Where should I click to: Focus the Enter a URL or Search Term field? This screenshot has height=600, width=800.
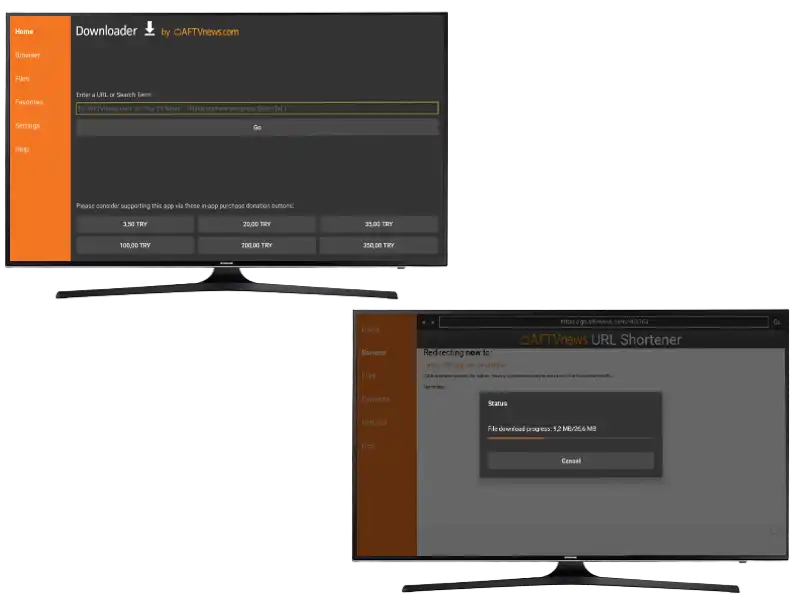257,108
